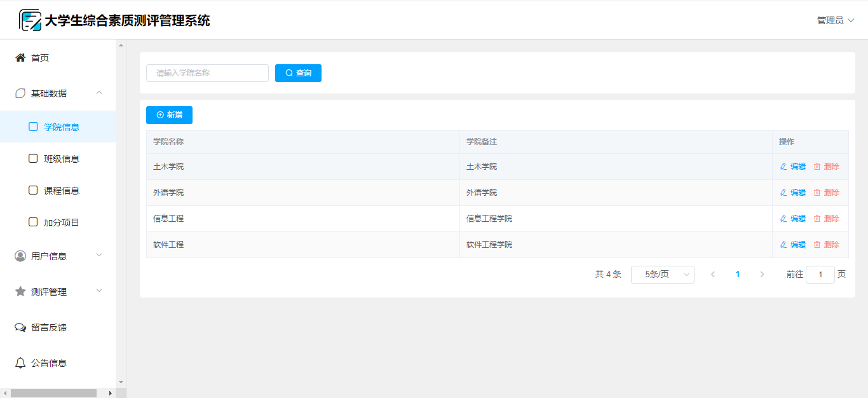This screenshot has height=398, width=868.
Task: Focus the 请输入学院名称 search field
Action: click(207, 73)
